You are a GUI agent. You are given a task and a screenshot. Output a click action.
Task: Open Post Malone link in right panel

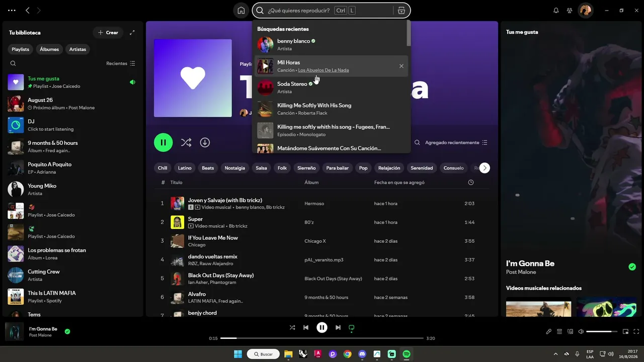coord(521,272)
